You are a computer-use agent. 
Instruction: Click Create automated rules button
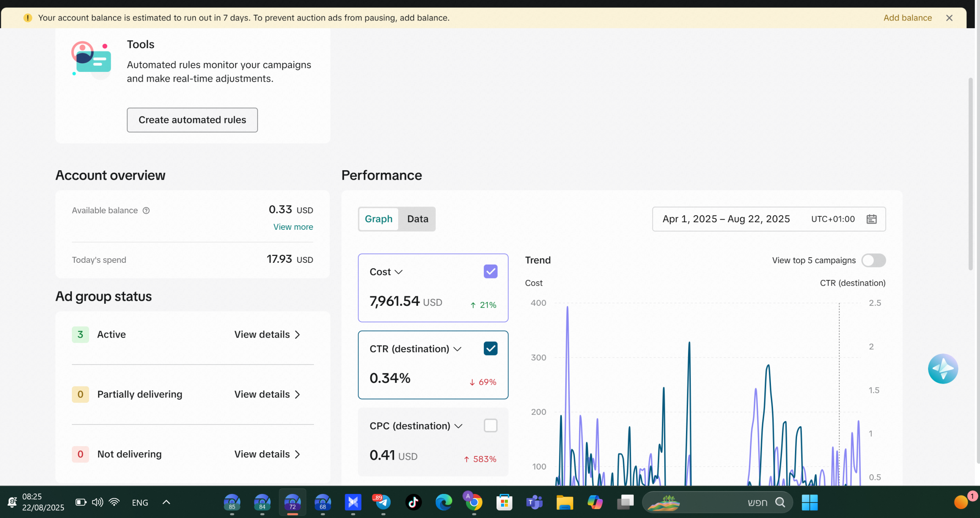tap(192, 120)
